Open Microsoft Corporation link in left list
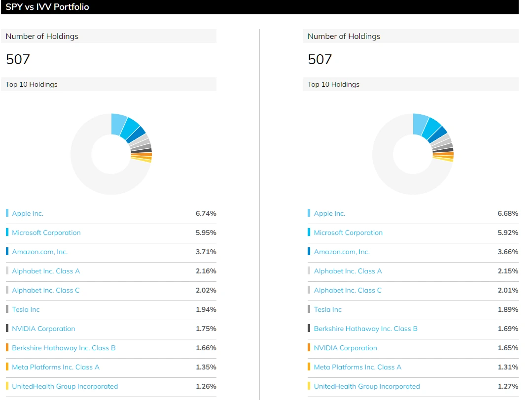The height and width of the screenshot is (400, 532). 46,233
